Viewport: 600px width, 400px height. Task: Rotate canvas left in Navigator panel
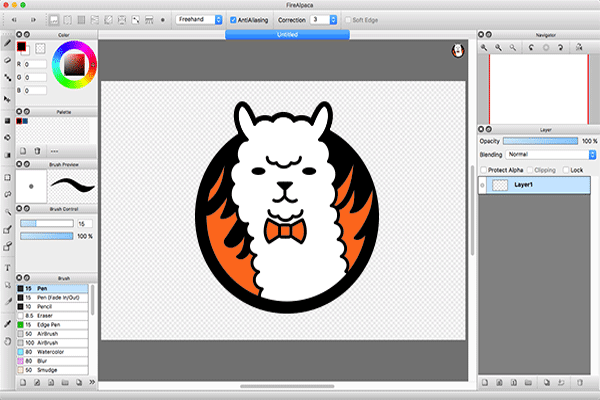tap(531, 48)
